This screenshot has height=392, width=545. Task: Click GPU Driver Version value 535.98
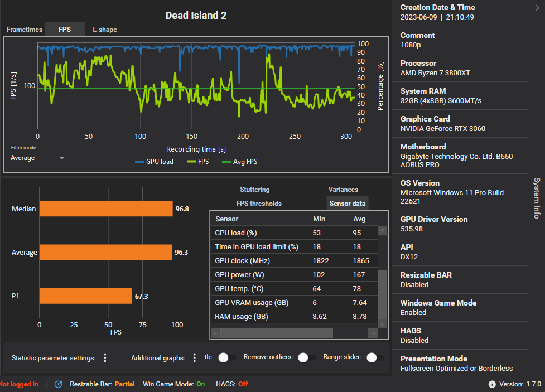click(x=412, y=229)
